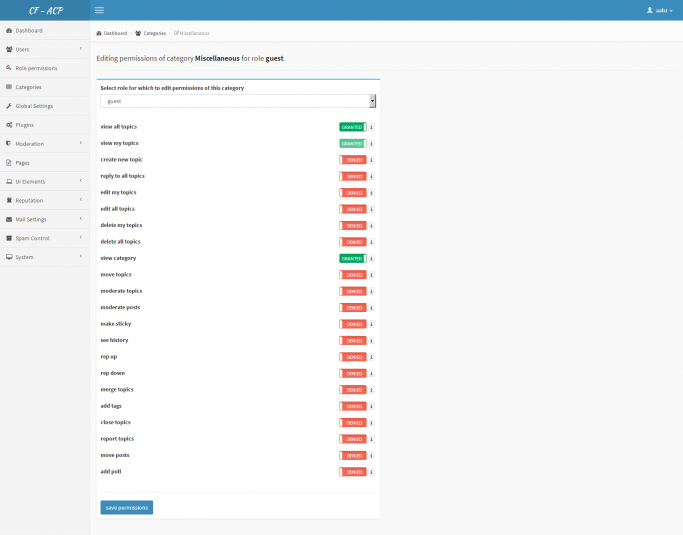Click info icon for add poll

click(372, 472)
